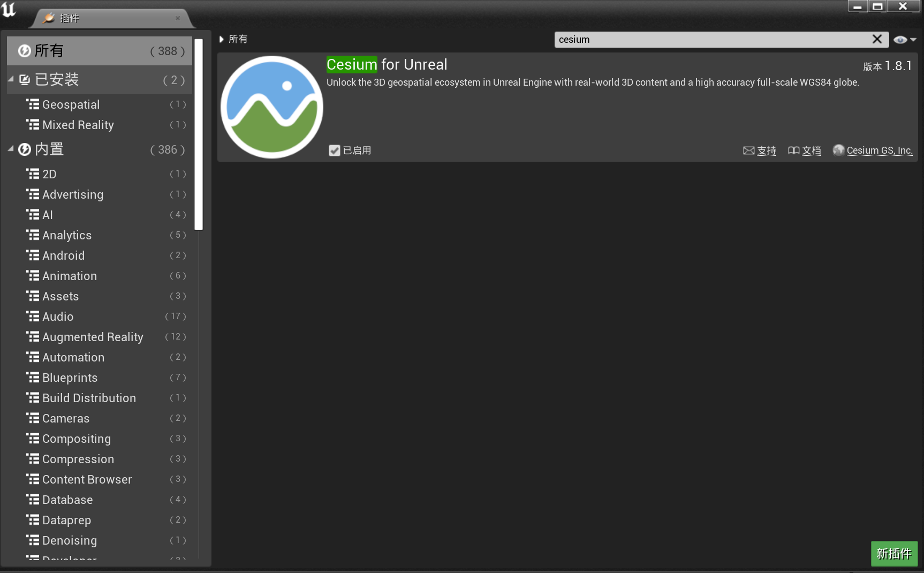Image resolution: width=924 pixels, height=573 pixels.
Task: Click the 新插件 new plugin button
Action: [894, 553]
